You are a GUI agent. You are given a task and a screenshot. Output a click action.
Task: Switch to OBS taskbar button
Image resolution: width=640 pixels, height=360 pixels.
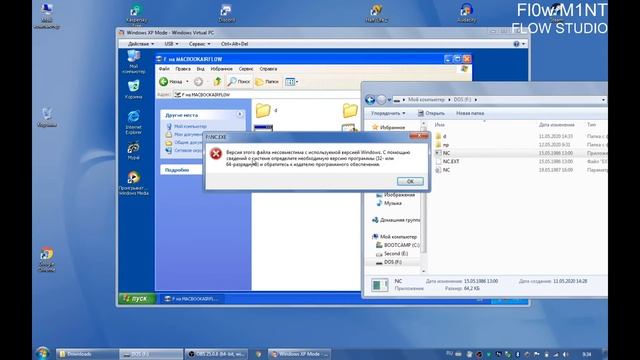[216, 354]
